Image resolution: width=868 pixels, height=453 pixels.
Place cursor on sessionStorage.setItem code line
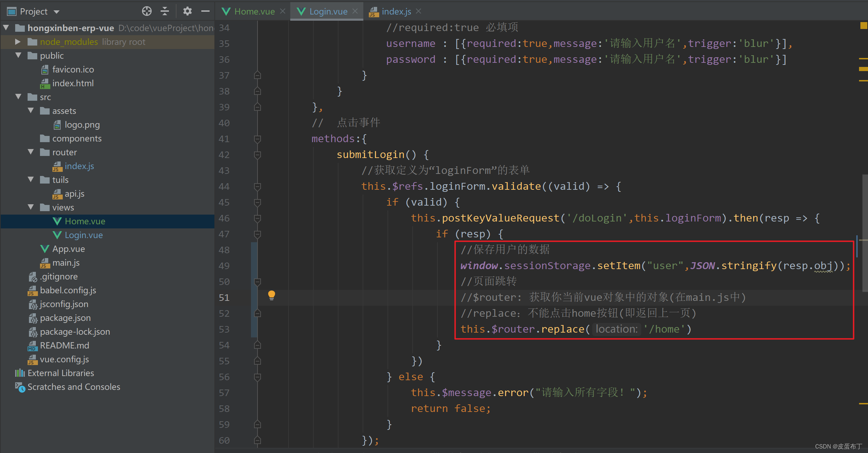tap(655, 266)
